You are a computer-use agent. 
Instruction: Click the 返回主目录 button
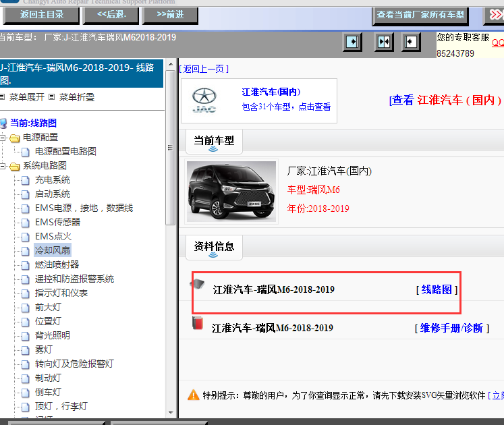click(41, 16)
